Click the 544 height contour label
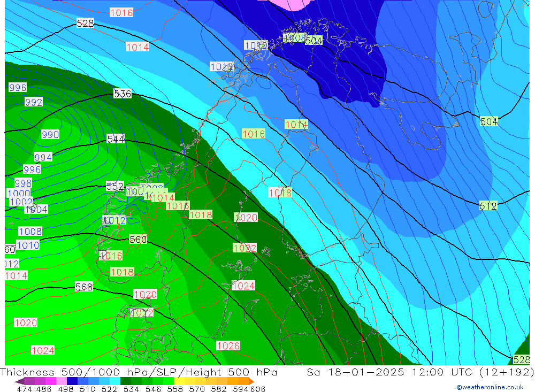This screenshot has height=392, width=535. [x=116, y=140]
